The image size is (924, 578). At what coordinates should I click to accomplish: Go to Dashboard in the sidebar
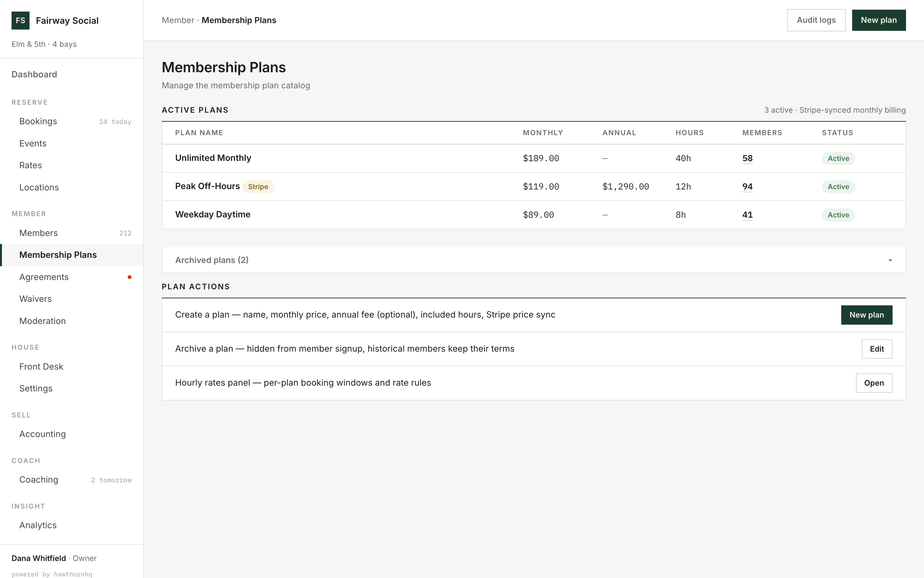(34, 74)
